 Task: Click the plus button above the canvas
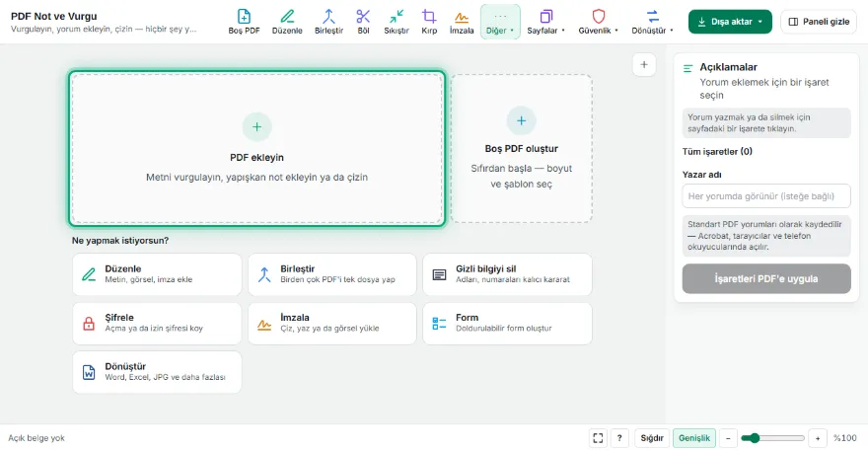644,65
